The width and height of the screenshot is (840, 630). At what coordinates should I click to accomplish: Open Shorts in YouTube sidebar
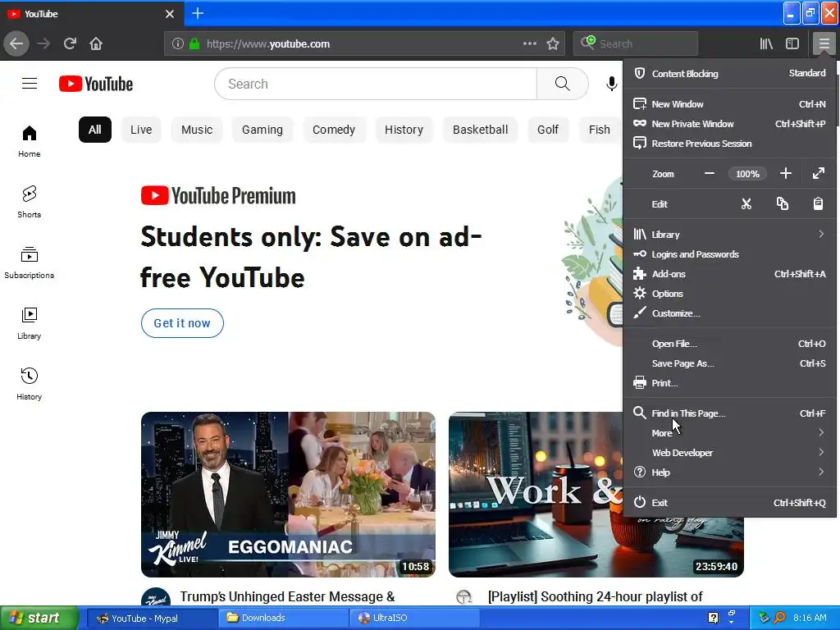(x=29, y=202)
